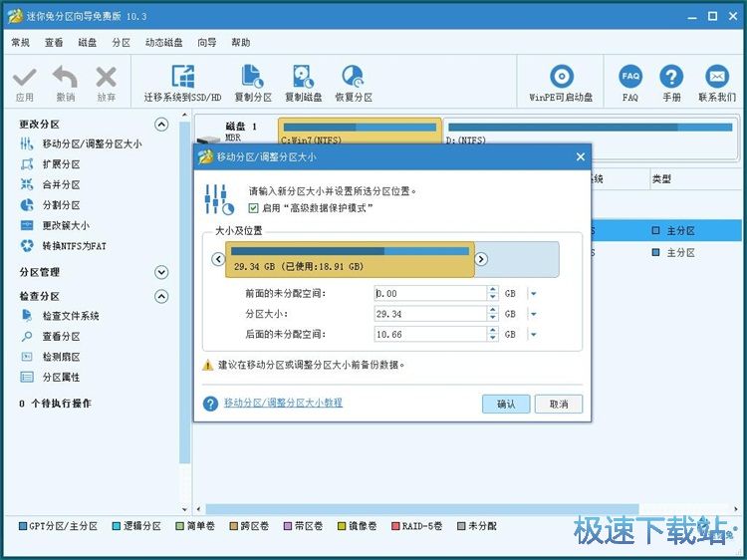
Task: Collapse the 检查分区 sidebar section
Action: tap(161, 297)
